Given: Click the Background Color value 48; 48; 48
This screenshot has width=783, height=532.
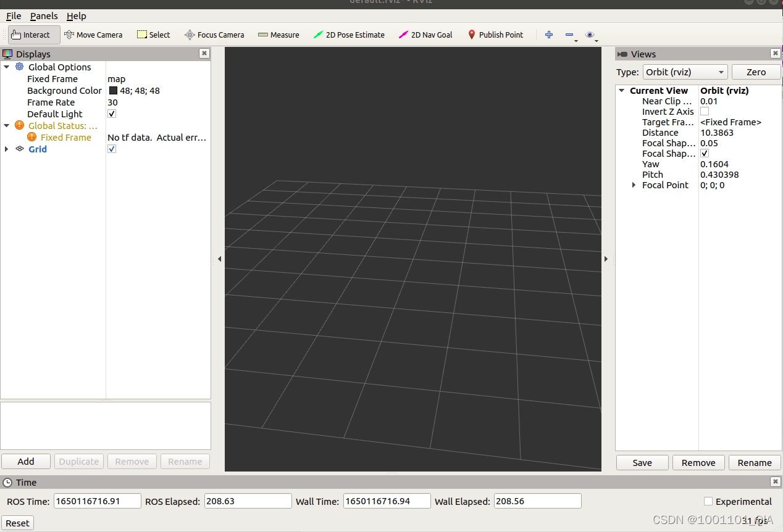Looking at the screenshot, I should pos(140,91).
